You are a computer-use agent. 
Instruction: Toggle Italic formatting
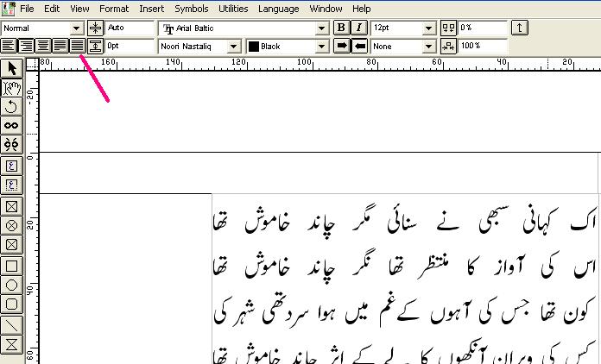pyautogui.click(x=358, y=28)
